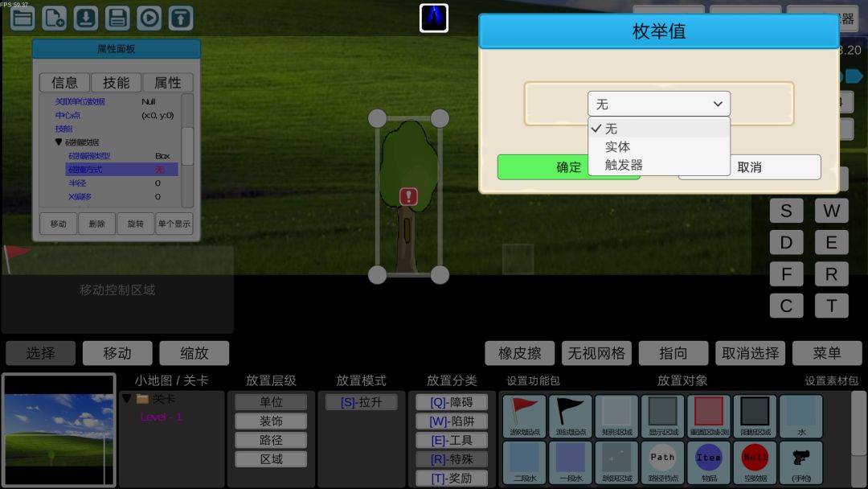This screenshot has height=489, width=868.
Task: Select the blue Item 物品 object
Action: point(709,462)
